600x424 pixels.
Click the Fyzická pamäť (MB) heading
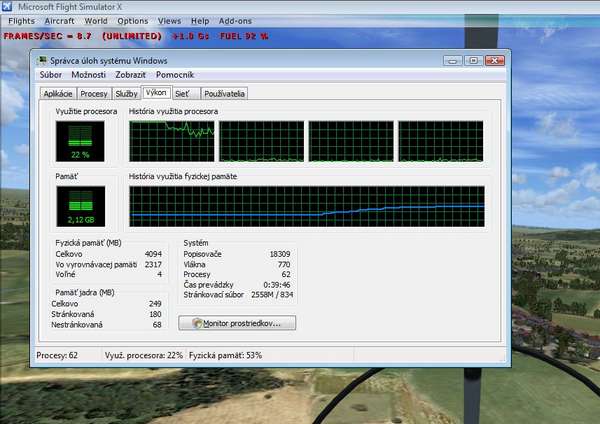tap(88, 243)
